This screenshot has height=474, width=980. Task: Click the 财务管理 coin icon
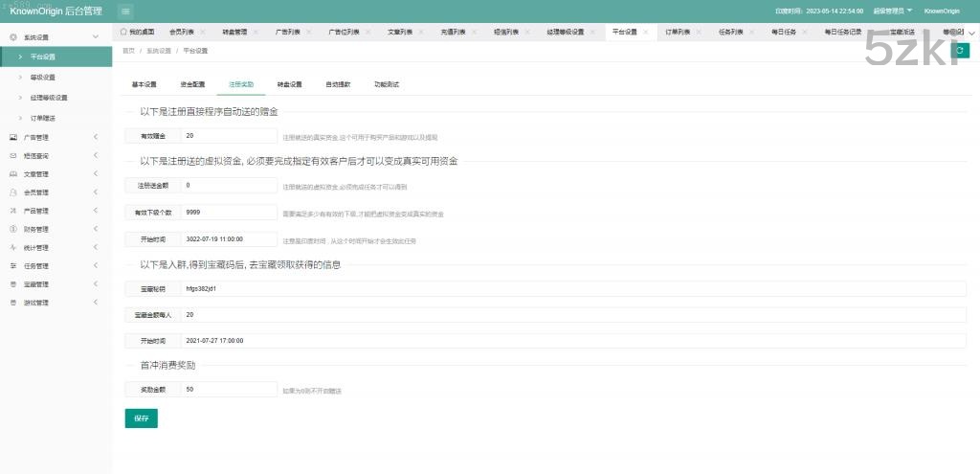(13, 229)
